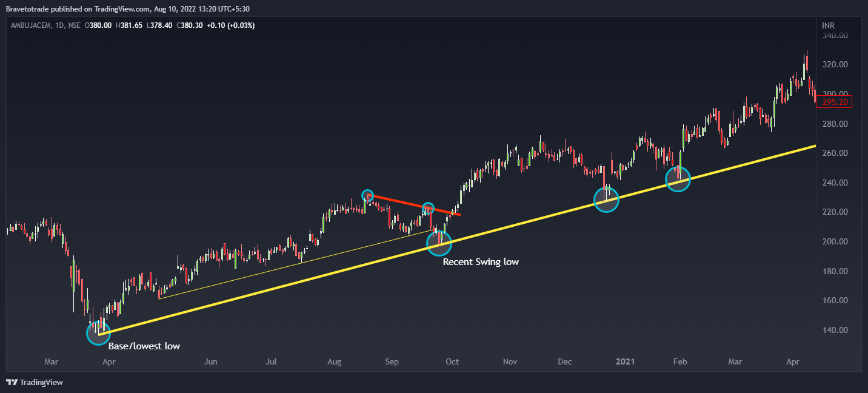Click the 280.00 price axis label
The image size is (868, 393).
(835, 124)
